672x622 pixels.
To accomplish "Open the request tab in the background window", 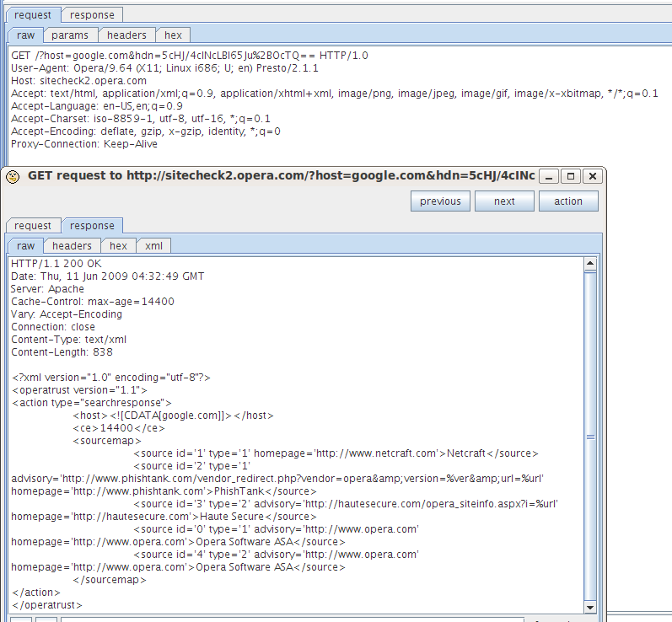I will pyautogui.click(x=33, y=15).
